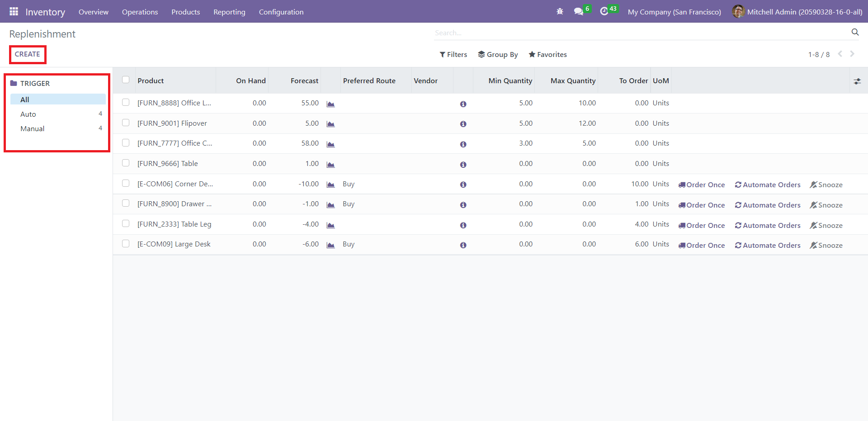Screen dimensions: 868x421
Task: Open the apps grid menu icon
Action: tap(14, 11)
